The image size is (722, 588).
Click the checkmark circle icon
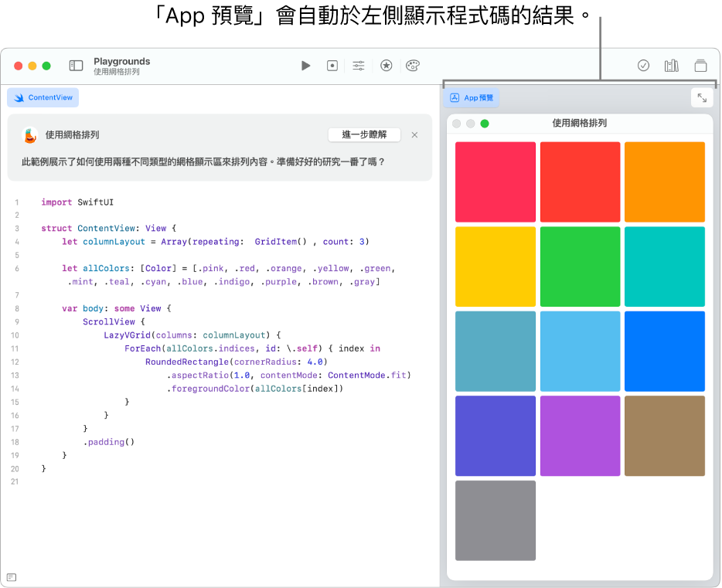[643, 66]
